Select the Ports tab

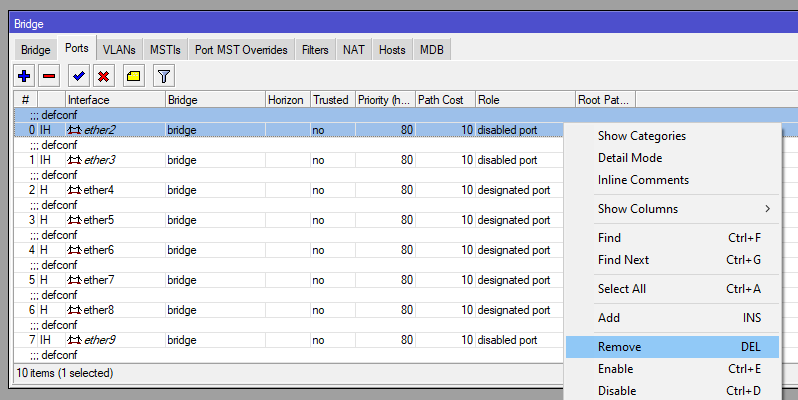point(77,48)
